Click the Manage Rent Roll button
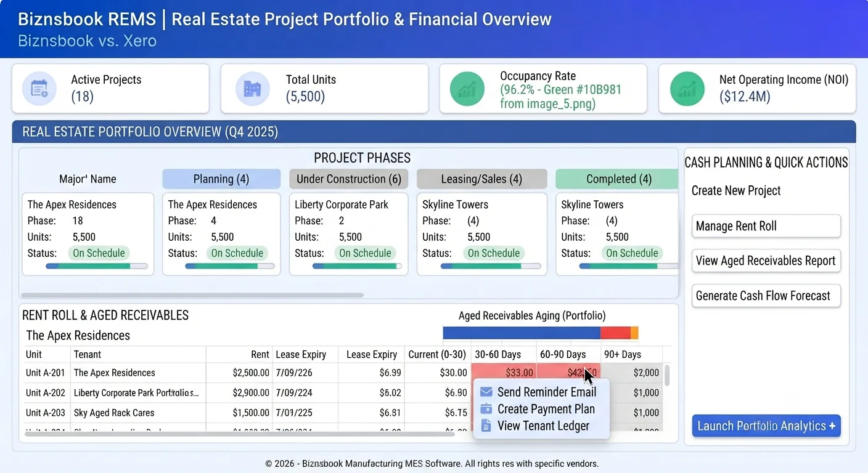The image size is (868, 473). (766, 226)
